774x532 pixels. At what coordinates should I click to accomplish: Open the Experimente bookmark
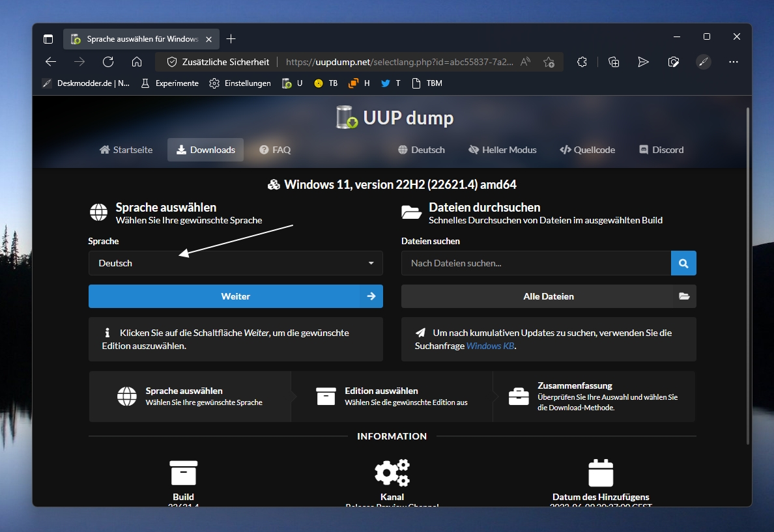170,83
